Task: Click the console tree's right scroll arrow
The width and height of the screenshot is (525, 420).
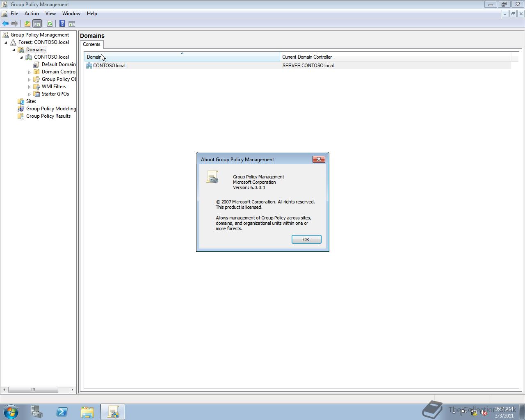Action: pyautogui.click(x=72, y=390)
